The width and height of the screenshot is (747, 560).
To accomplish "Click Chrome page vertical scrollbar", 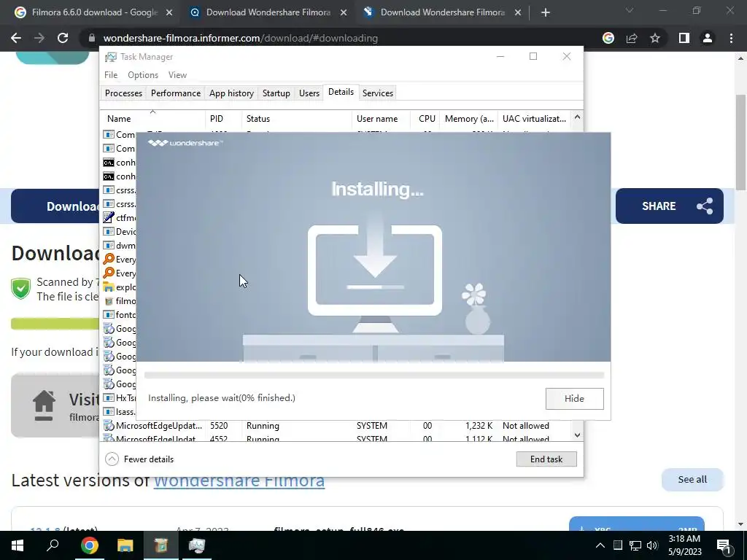I will coord(741,143).
